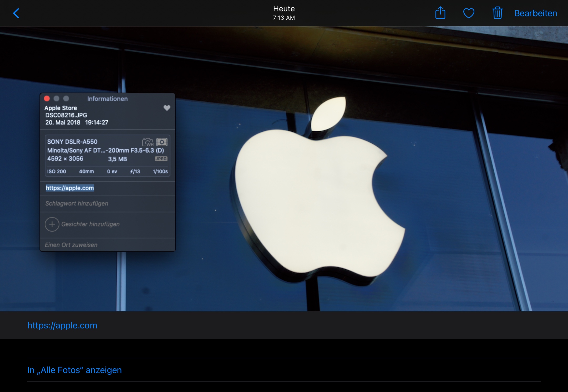This screenshot has height=392, width=568.
Task: Click the Einen Ort zuweisen field
Action: pos(71,245)
